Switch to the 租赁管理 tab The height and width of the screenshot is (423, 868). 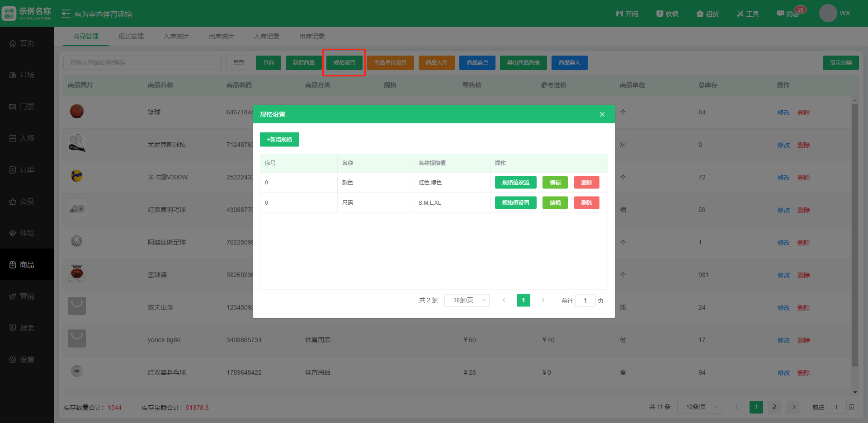(x=131, y=36)
